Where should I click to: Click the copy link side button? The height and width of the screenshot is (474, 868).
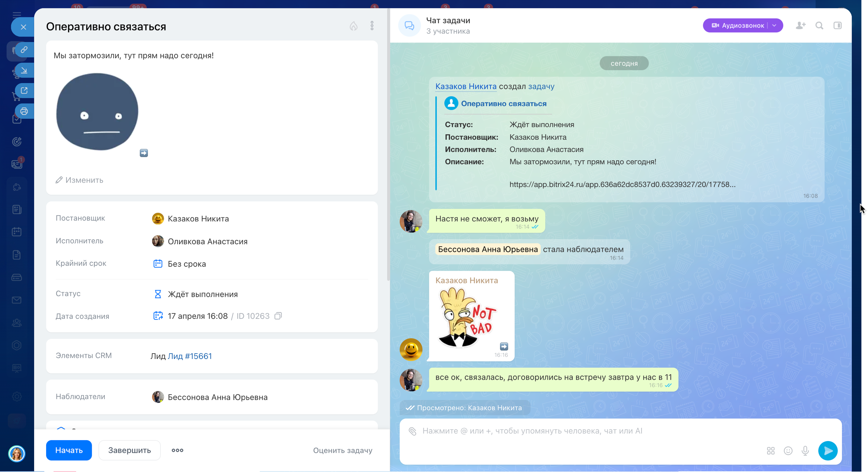tap(24, 50)
